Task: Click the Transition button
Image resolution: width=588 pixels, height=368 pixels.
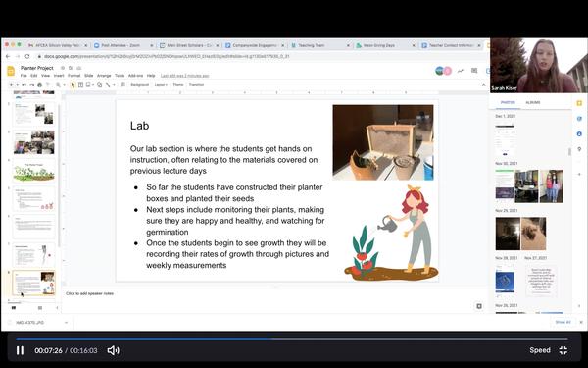Action: tap(196, 85)
